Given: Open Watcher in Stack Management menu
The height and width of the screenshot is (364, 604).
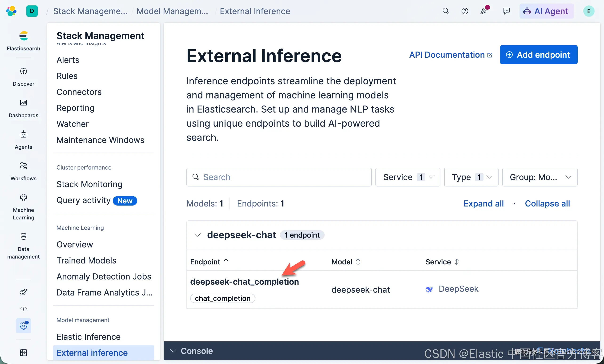Looking at the screenshot, I should [72, 124].
